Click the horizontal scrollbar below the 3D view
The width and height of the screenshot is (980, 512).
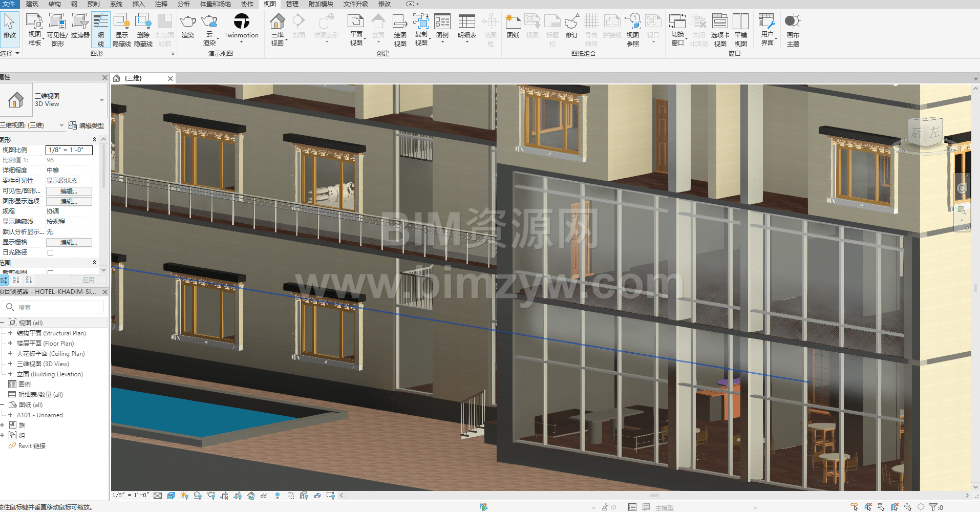(654, 496)
